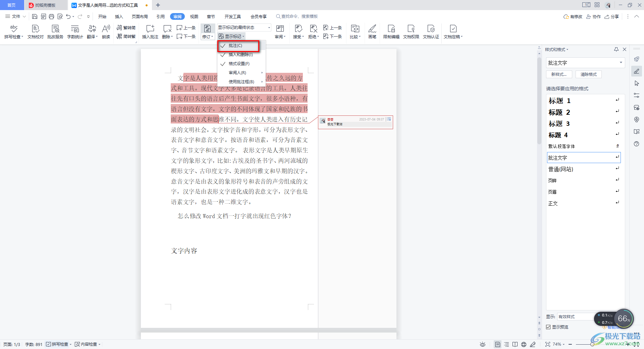The image size is (644, 349).
Task: Switch to outline view in the status bar
Action: [x=506, y=344]
